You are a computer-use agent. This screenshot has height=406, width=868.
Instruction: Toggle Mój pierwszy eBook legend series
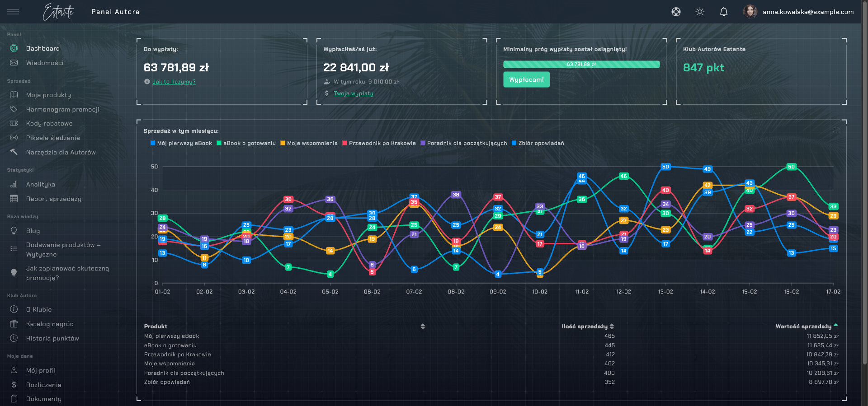pyautogui.click(x=181, y=143)
